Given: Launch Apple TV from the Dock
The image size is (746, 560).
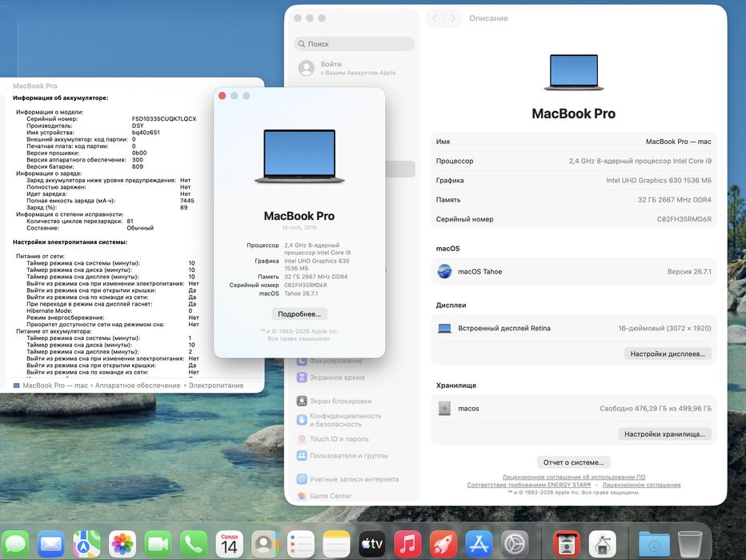Looking at the screenshot, I should pos(372,544).
